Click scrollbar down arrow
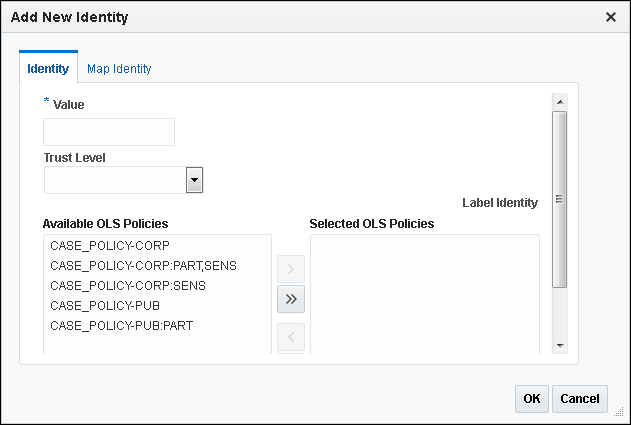Screen dimensions: 631x425 pyautogui.click(x=560, y=344)
